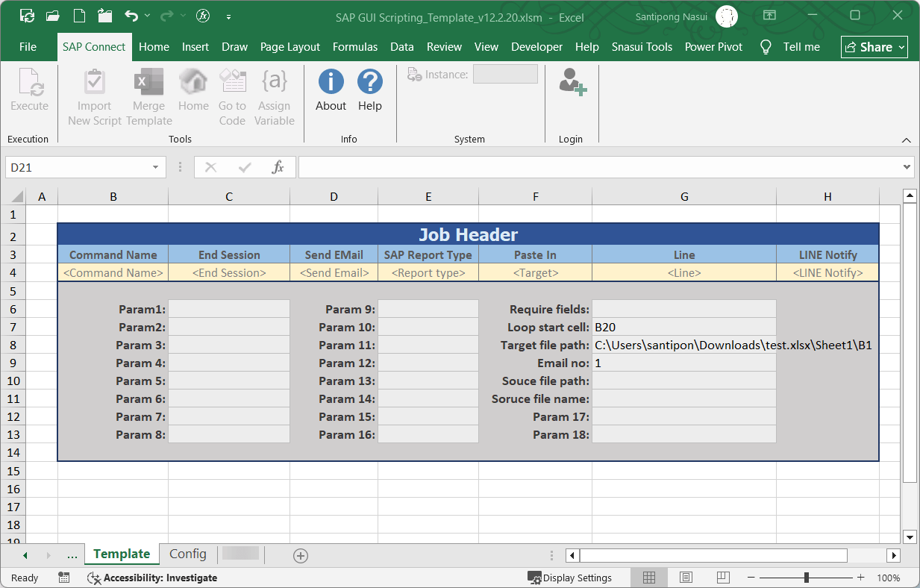Open file folder icon in quick access toolbar
The width and height of the screenshot is (920, 588).
tap(52, 16)
